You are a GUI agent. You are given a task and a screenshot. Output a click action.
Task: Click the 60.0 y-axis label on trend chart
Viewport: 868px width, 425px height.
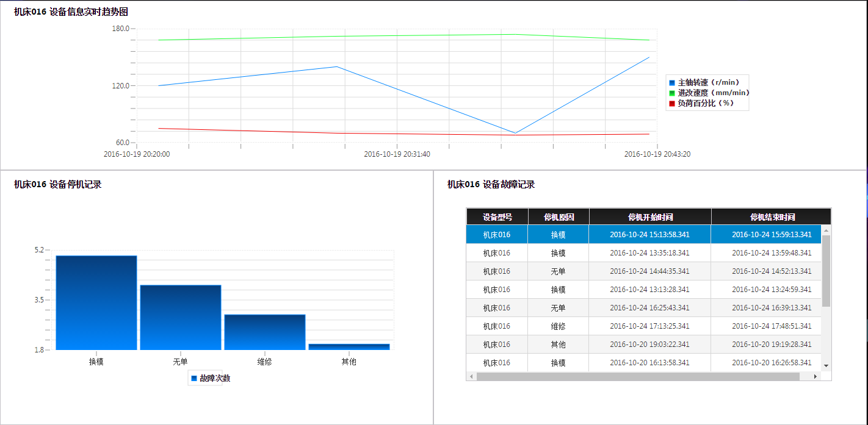122,143
